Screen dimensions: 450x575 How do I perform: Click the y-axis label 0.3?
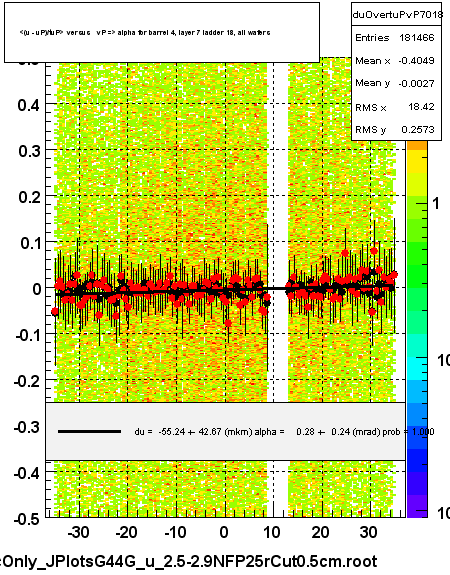(29, 151)
